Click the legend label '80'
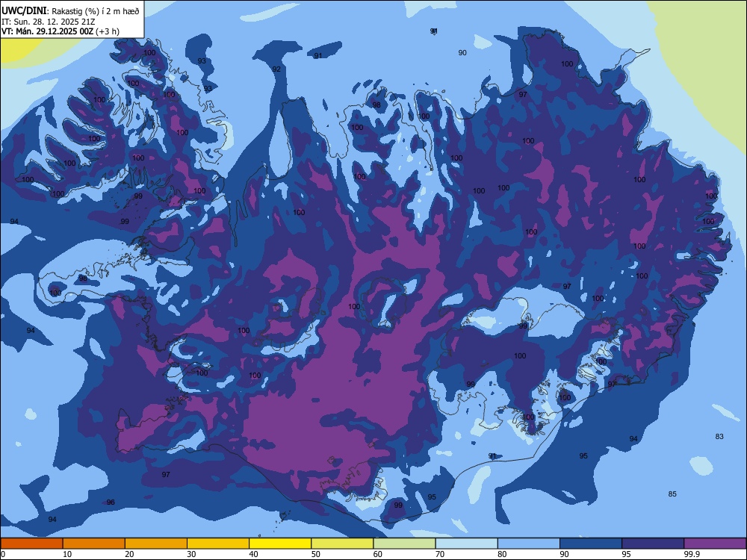Viewport: 747px width, 560px height. (502, 554)
